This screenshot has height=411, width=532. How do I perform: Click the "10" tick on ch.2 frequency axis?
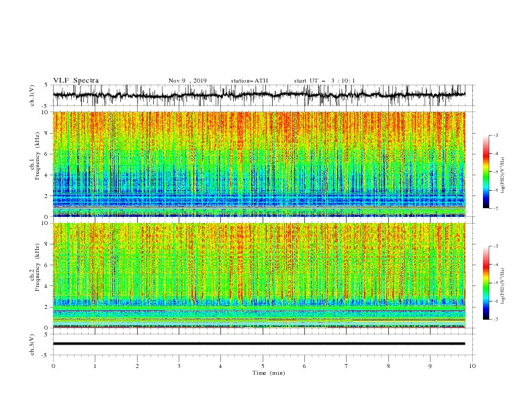click(45, 223)
